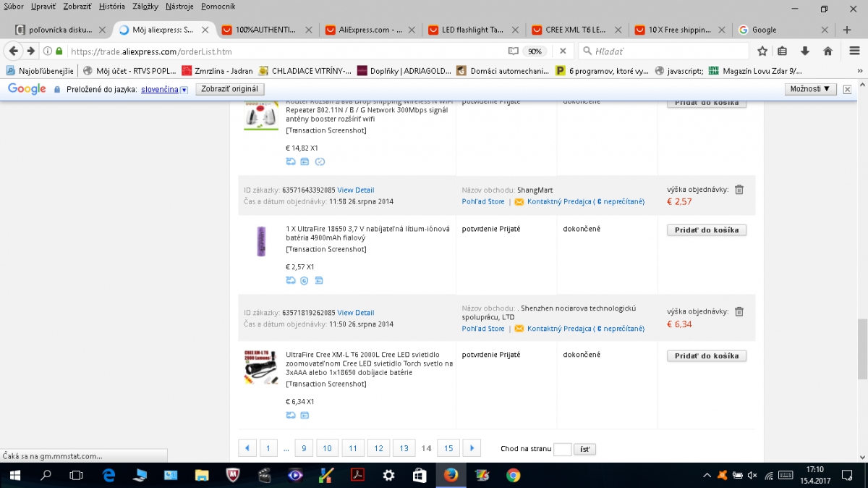Open Reader view icon in the address bar
The width and height of the screenshot is (868, 488).
pyautogui.click(x=513, y=51)
